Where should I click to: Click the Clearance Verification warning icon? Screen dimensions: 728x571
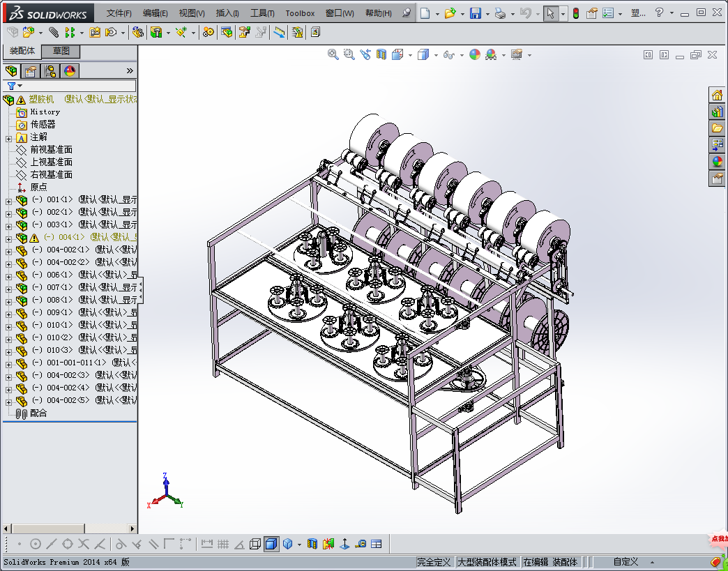click(297, 32)
